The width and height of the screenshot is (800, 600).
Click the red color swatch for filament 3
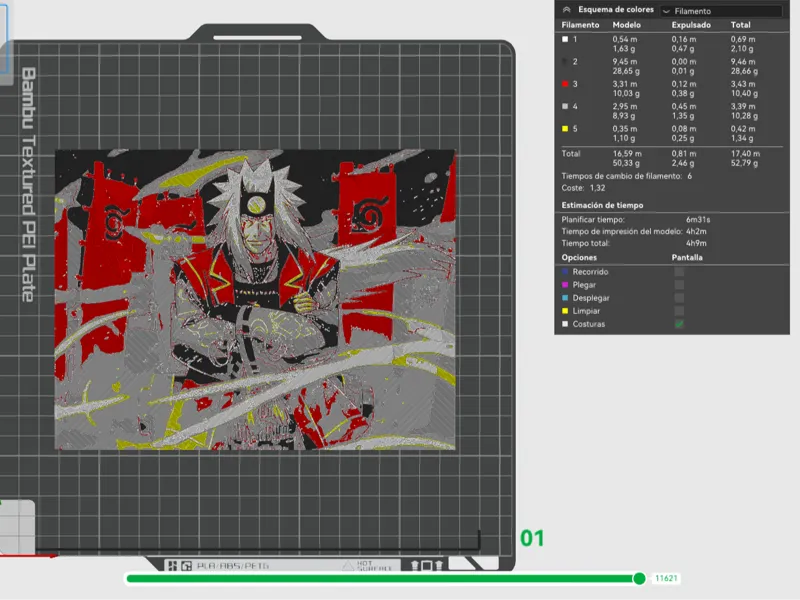pyautogui.click(x=565, y=84)
